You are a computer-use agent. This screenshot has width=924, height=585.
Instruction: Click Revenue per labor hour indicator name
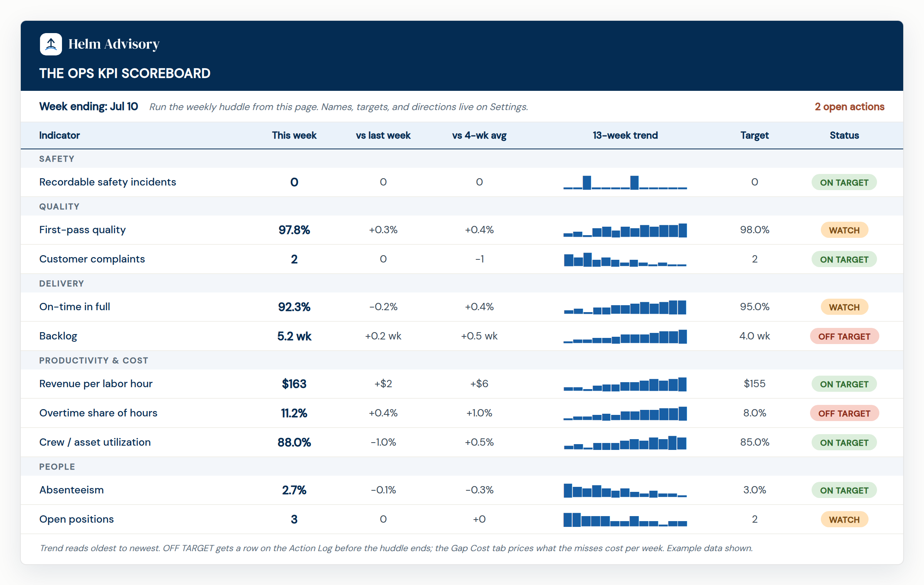[x=96, y=384]
